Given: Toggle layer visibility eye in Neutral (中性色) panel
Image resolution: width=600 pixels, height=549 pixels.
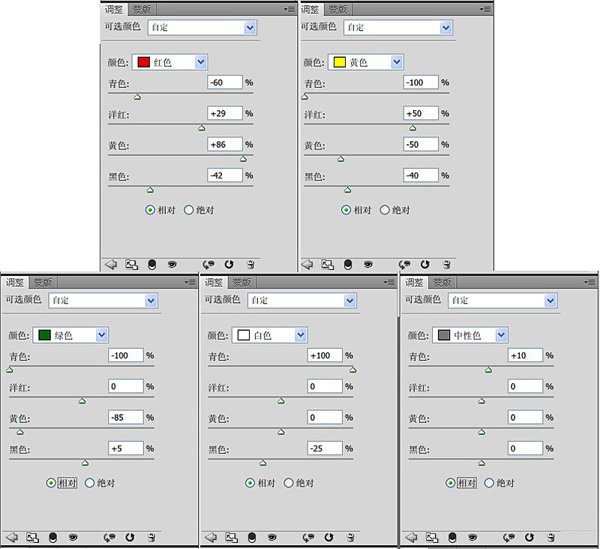Looking at the screenshot, I should 473,538.
